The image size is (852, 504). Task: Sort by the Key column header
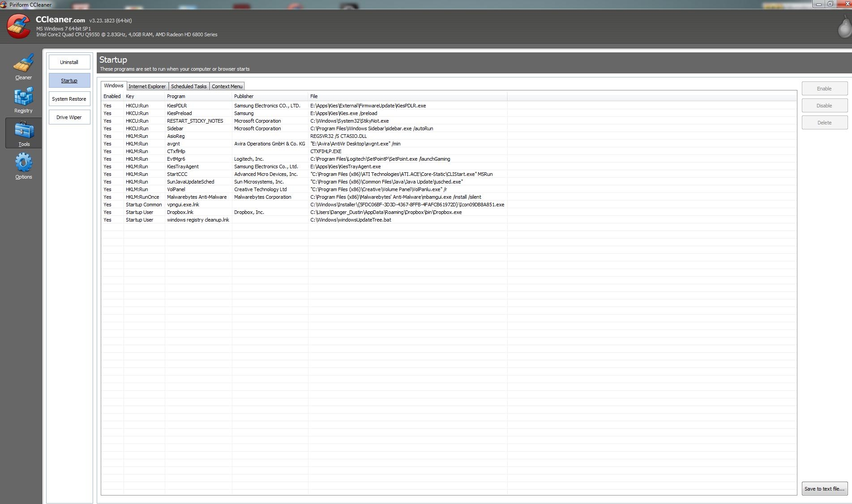click(x=144, y=96)
